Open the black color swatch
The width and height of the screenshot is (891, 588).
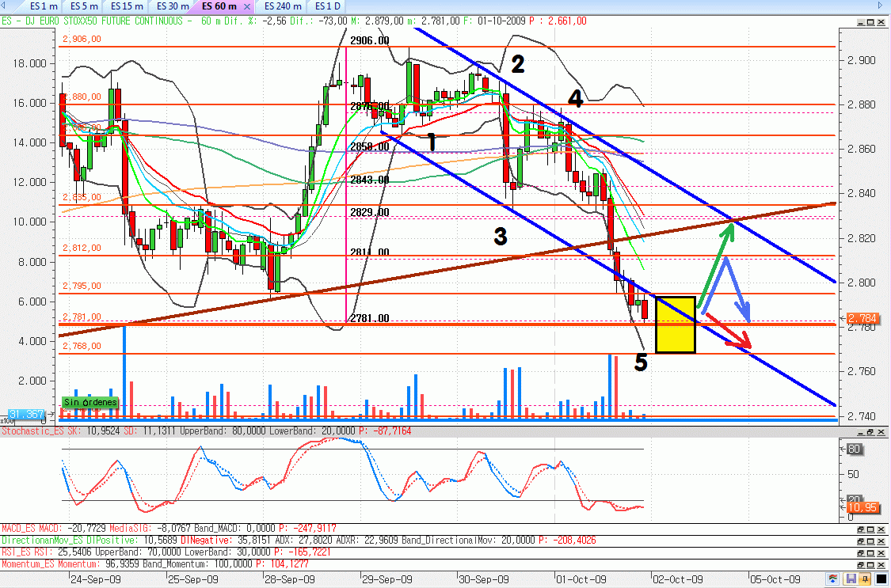(881, 579)
